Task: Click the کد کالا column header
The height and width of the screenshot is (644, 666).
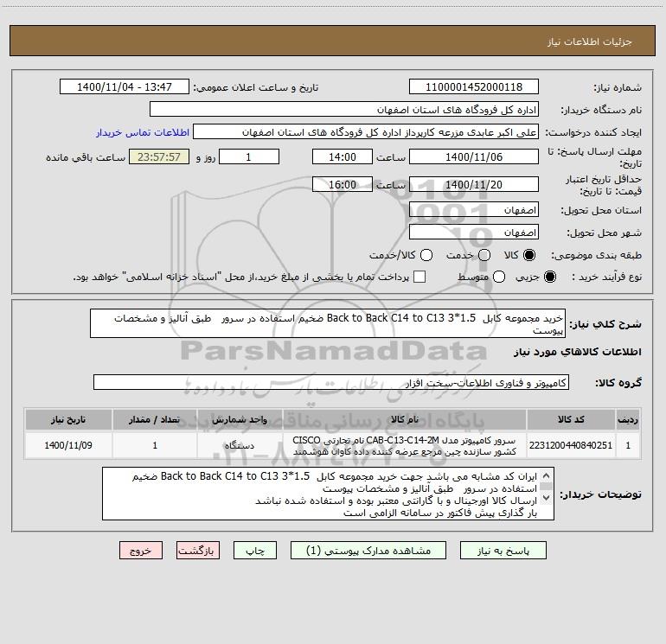Action: click(571, 419)
